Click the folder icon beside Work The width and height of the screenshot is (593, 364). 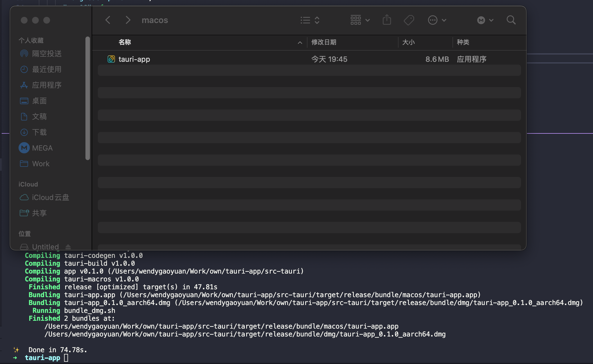point(24,164)
